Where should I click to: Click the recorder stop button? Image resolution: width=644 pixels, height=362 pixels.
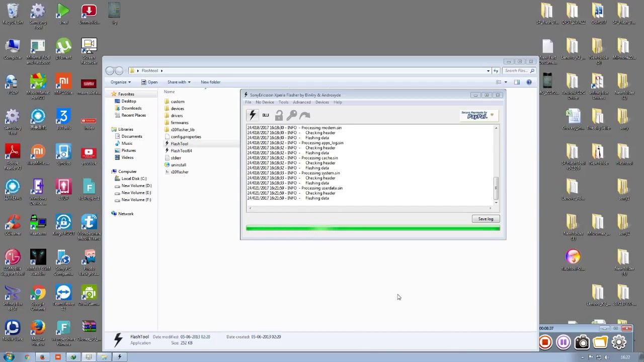[545, 342]
